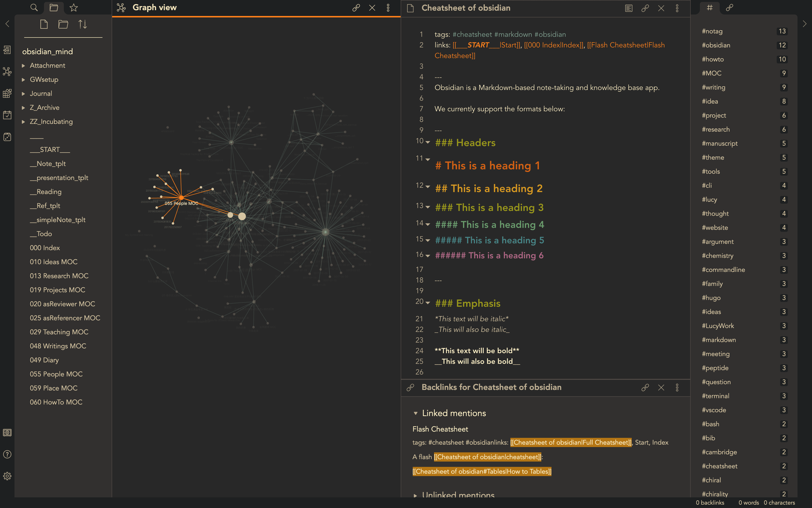Viewport: 812px width, 508px height.
Task: Collapse Linked mentions section
Action: pyautogui.click(x=416, y=413)
